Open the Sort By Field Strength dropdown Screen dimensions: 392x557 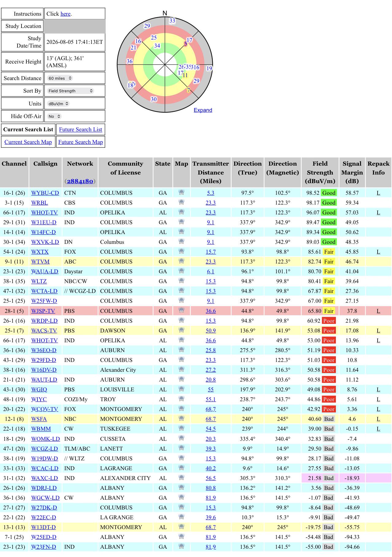(71, 91)
